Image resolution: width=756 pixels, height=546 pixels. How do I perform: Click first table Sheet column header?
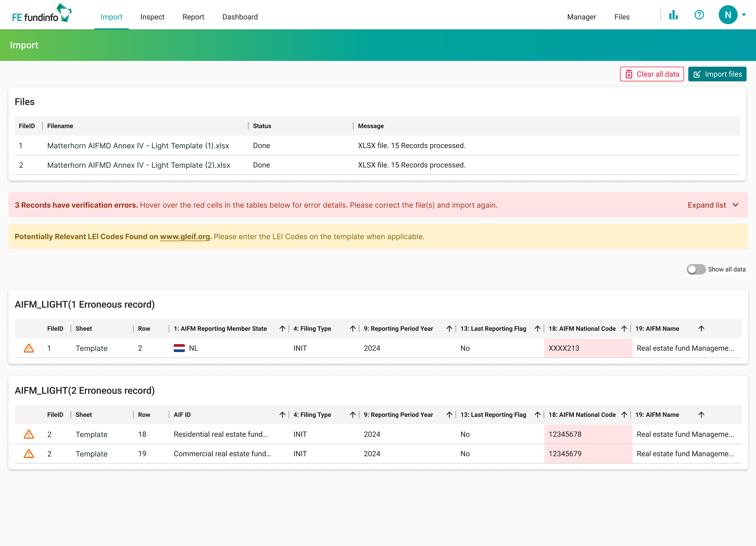pos(83,329)
